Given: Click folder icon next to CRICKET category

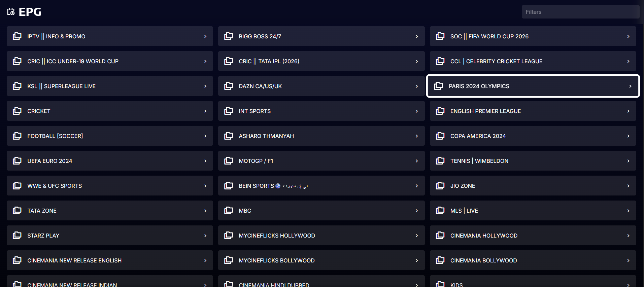Looking at the screenshot, I should (x=17, y=111).
